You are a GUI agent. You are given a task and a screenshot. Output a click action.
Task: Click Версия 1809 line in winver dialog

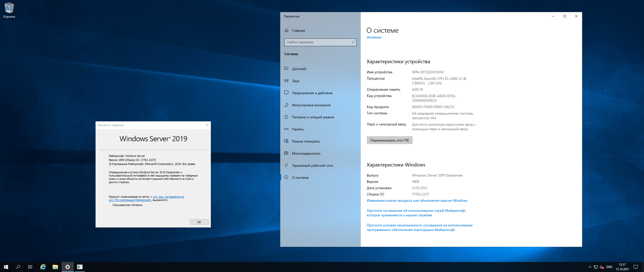pyautogui.click(x=132, y=160)
